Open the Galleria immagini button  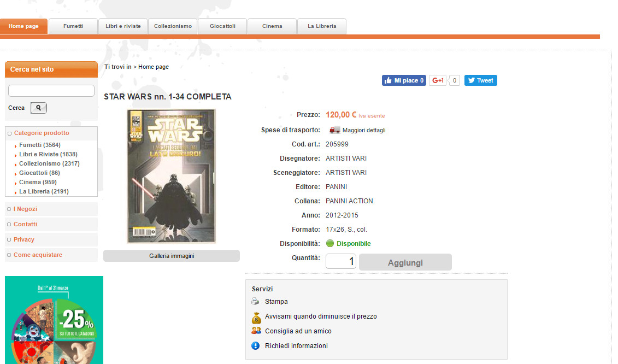pyautogui.click(x=172, y=256)
